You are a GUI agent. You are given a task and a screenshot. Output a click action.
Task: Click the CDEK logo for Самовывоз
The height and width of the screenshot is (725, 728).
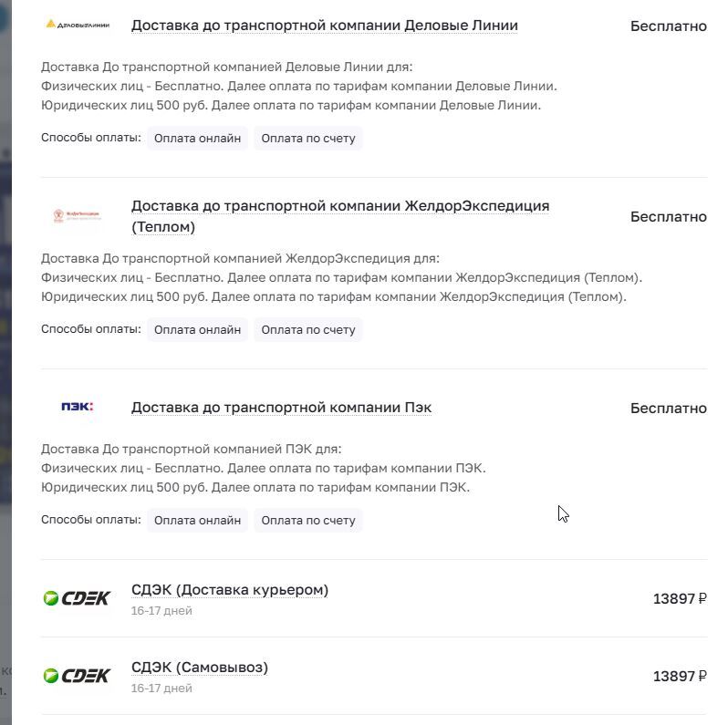click(77, 676)
